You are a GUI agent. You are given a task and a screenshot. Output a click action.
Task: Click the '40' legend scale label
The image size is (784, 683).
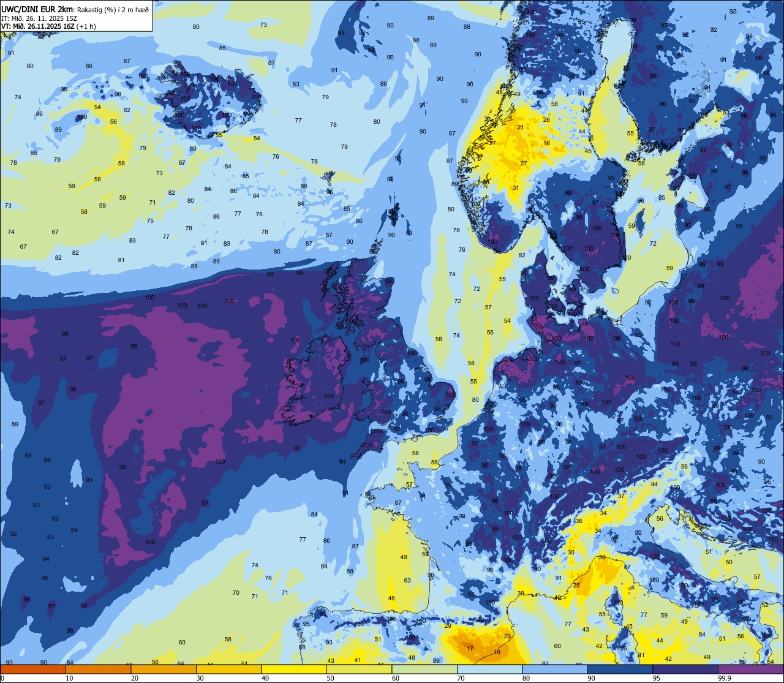pyautogui.click(x=265, y=678)
